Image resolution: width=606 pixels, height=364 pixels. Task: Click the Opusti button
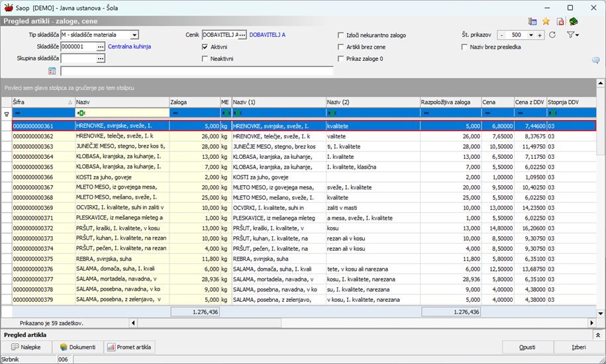click(x=528, y=347)
